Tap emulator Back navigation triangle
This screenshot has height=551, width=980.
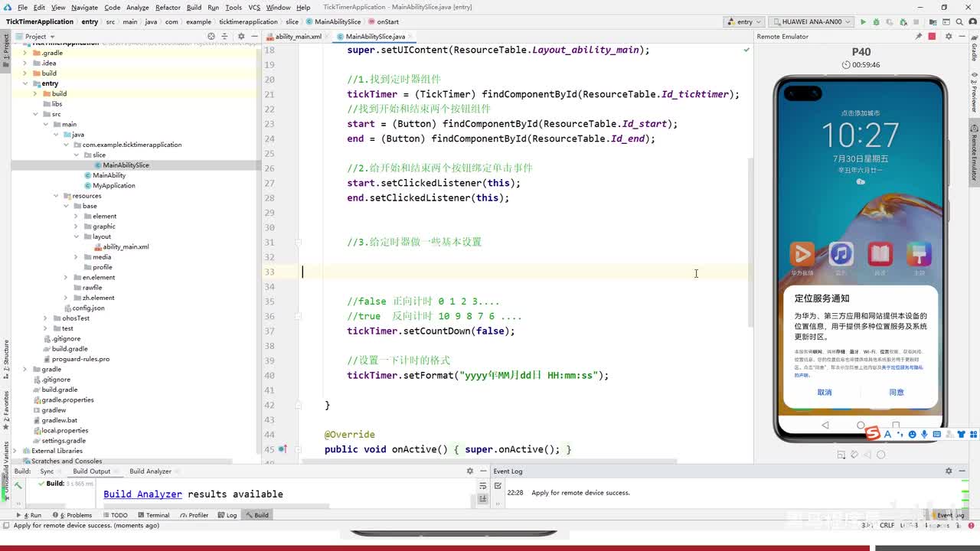click(825, 425)
